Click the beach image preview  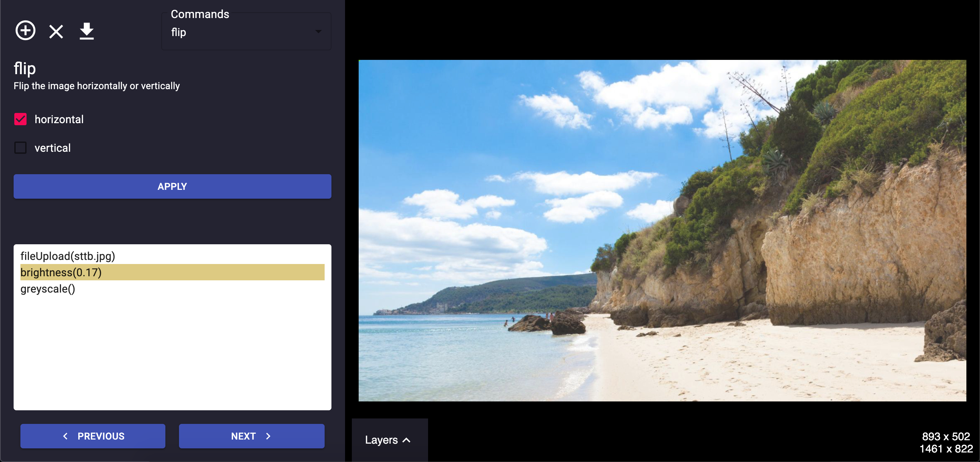[x=662, y=230]
